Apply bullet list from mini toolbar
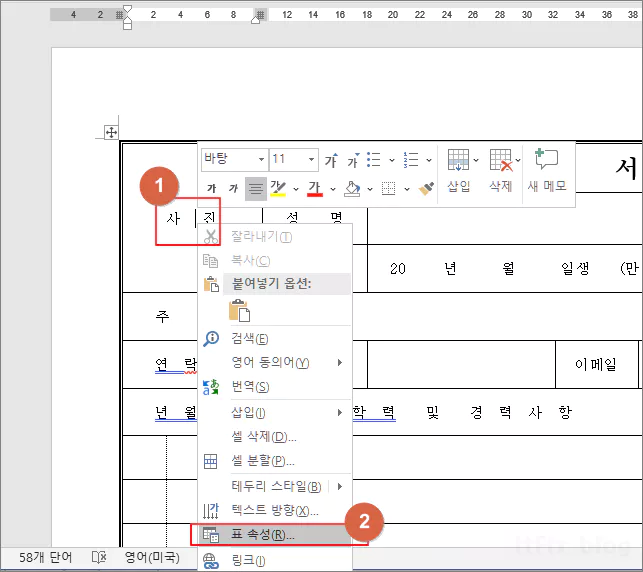 pyautogui.click(x=374, y=160)
